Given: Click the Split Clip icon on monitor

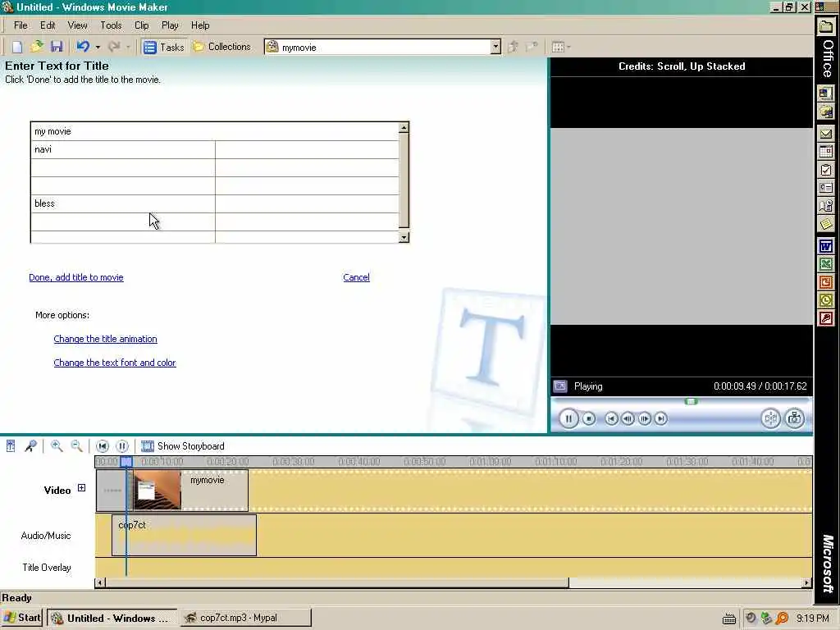Looking at the screenshot, I should pos(770,418).
